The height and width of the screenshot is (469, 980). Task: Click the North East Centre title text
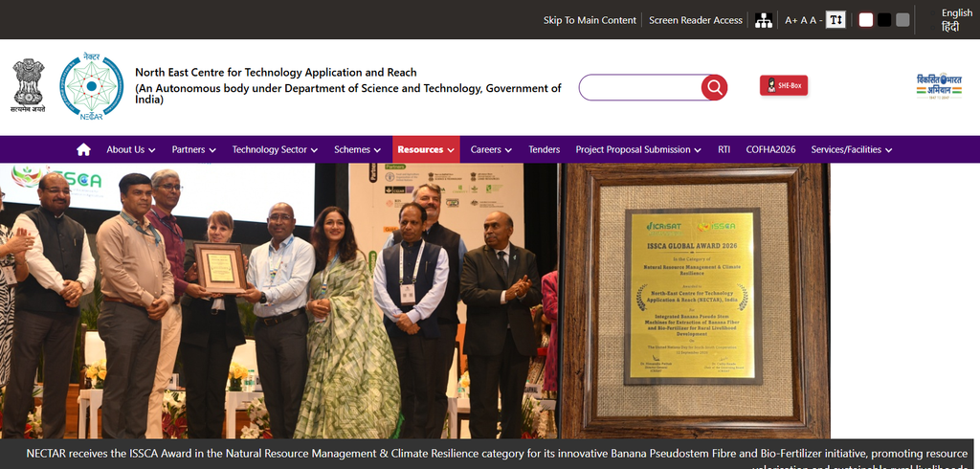coord(276,73)
